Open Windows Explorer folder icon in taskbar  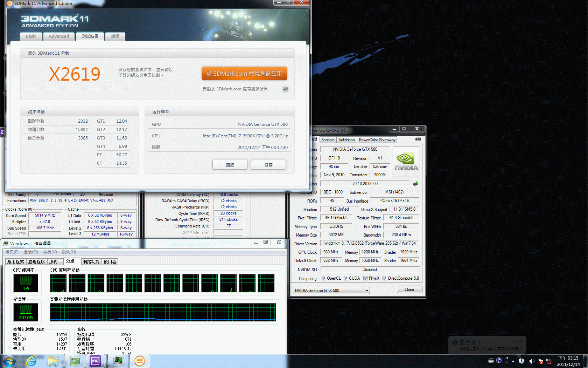(53, 361)
